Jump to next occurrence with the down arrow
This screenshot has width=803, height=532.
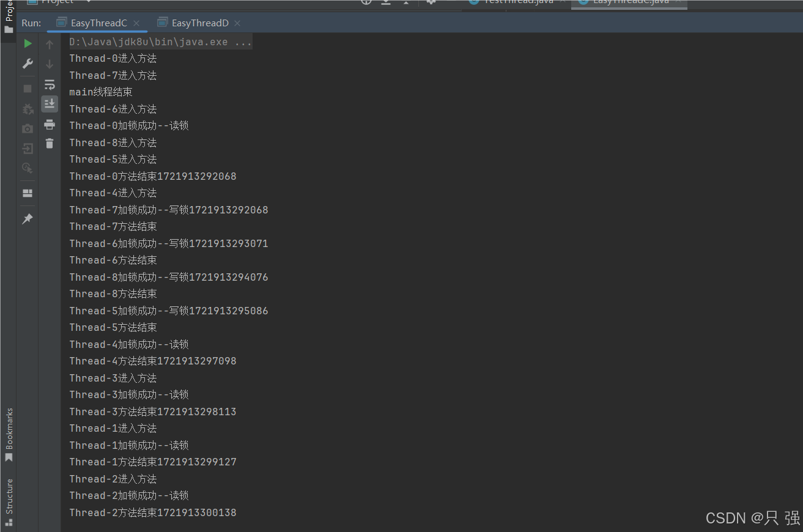tap(50, 64)
